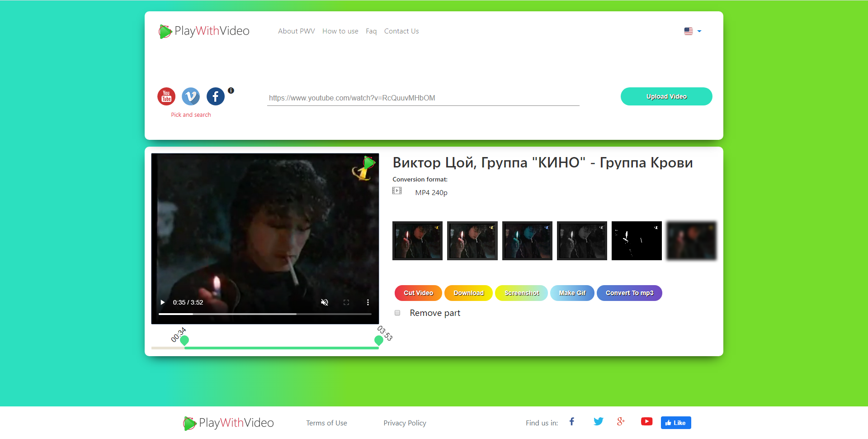Click the Screenshot button
The width and height of the screenshot is (868, 439).
[x=522, y=293]
